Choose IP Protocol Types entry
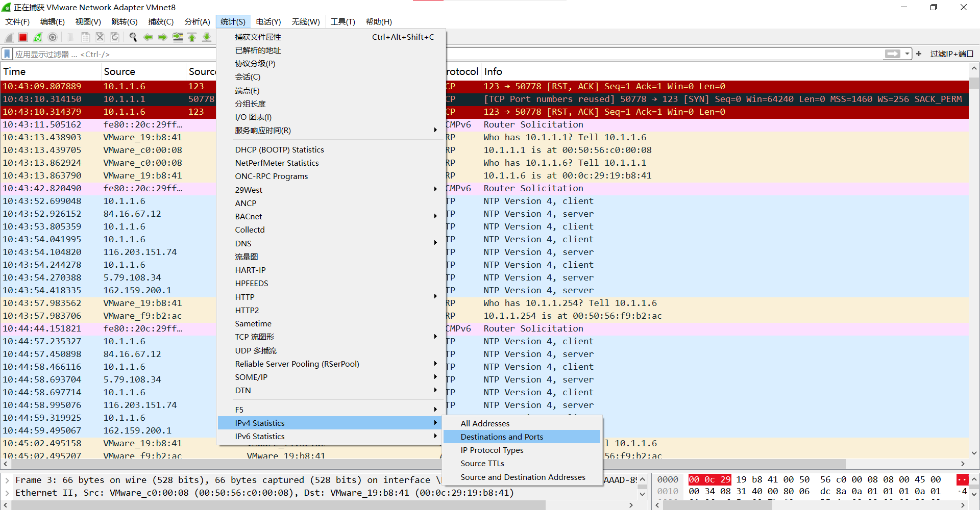Image resolution: width=980 pixels, height=510 pixels. tap(522, 450)
